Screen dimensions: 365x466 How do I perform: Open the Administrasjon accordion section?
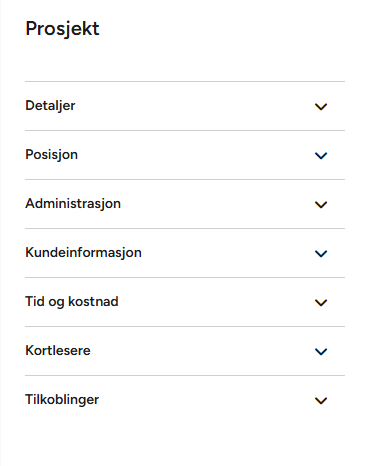click(x=185, y=204)
